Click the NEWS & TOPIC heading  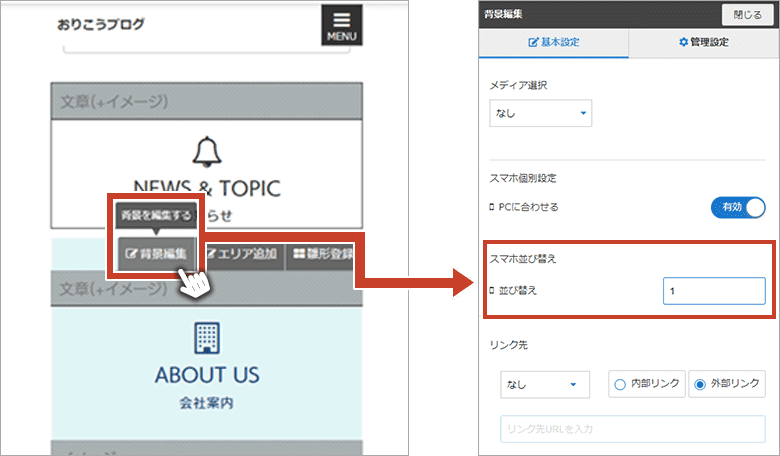pos(206,188)
